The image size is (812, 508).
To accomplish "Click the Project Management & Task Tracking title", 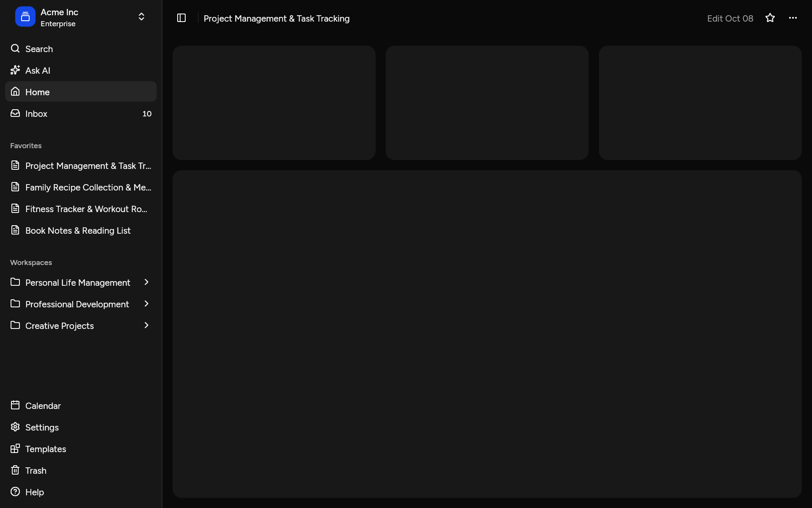I will coord(277,19).
